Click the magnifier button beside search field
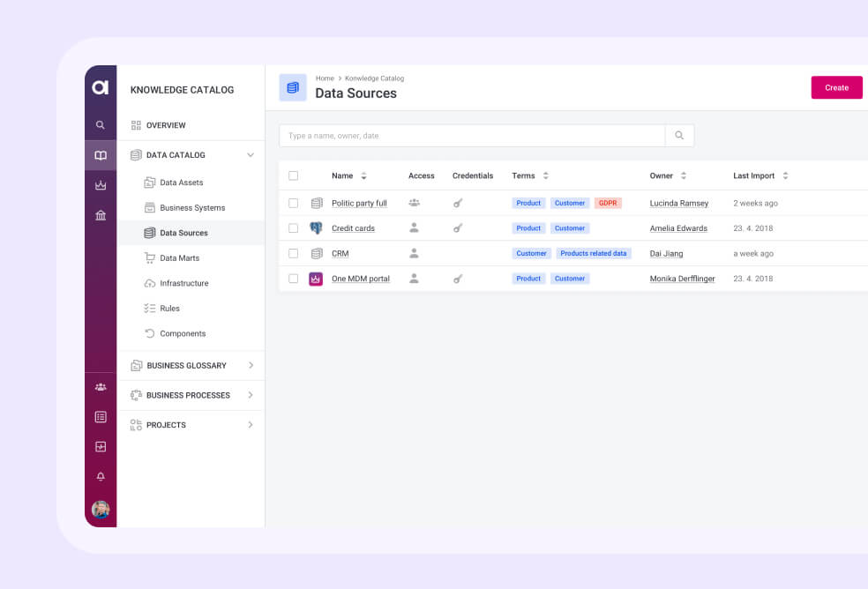This screenshot has height=589, width=868. tap(679, 136)
